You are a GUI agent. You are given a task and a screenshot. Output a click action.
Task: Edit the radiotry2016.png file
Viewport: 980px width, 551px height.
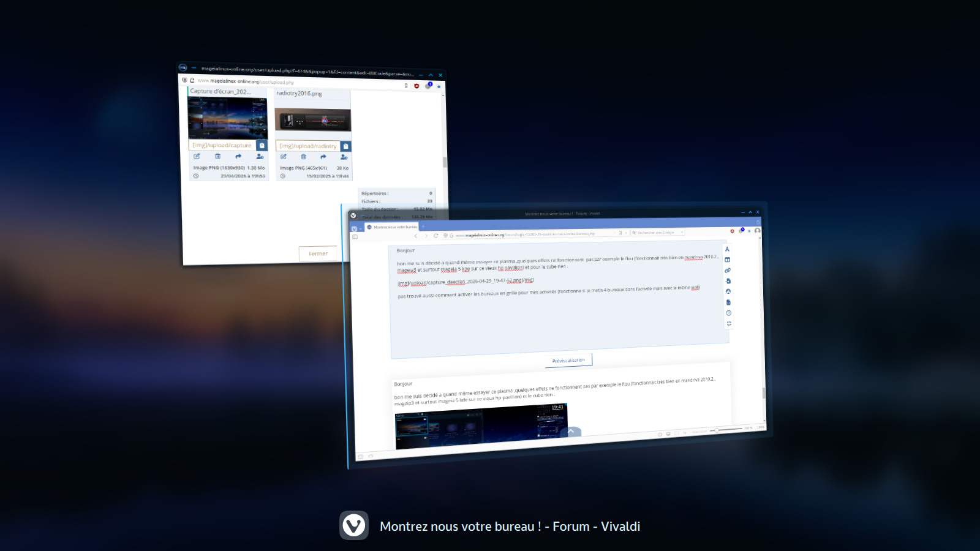(284, 157)
